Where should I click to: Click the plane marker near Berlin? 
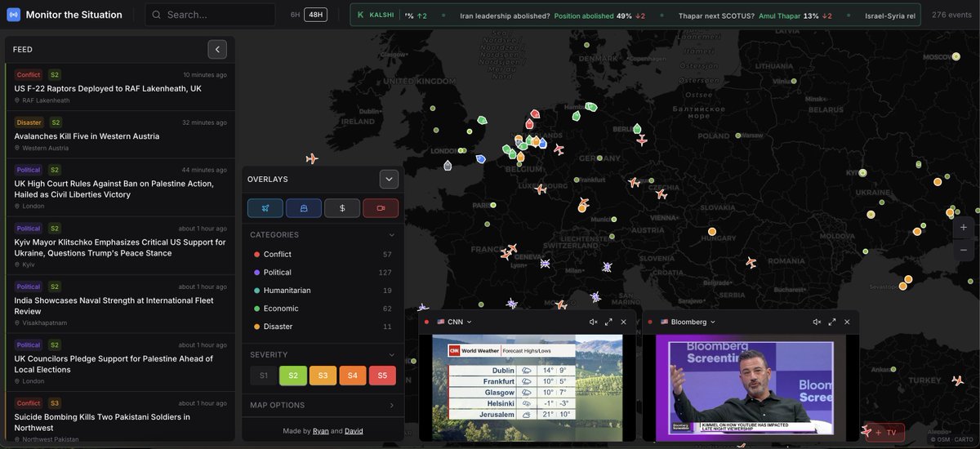tap(641, 140)
